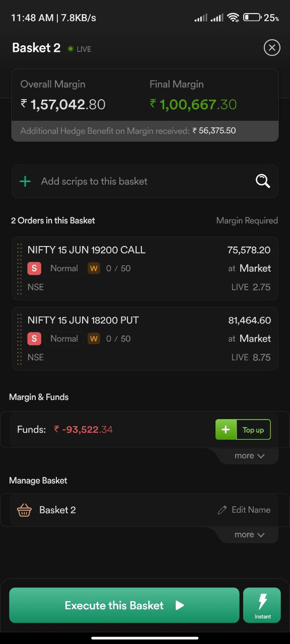Close Basket 2 with the X icon
290x644 pixels.
pyautogui.click(x=272, y=48)
